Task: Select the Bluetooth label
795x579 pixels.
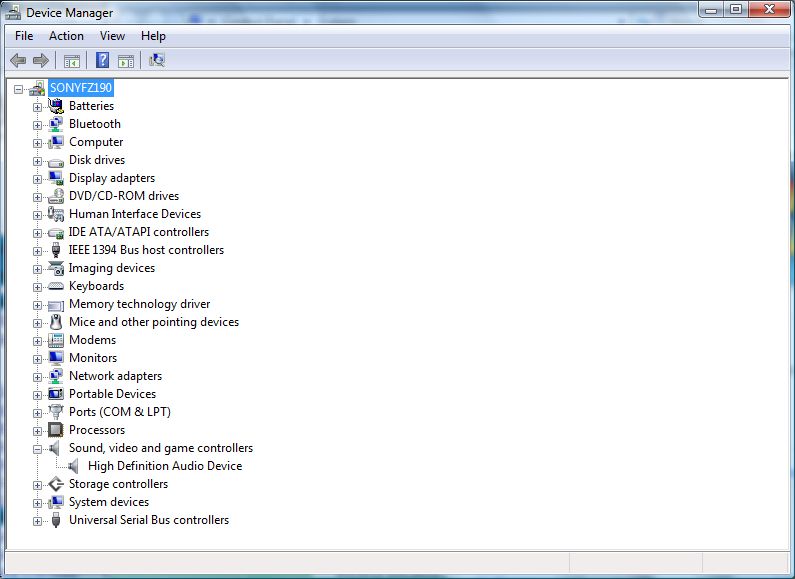Action: click(x=95, y=124)
